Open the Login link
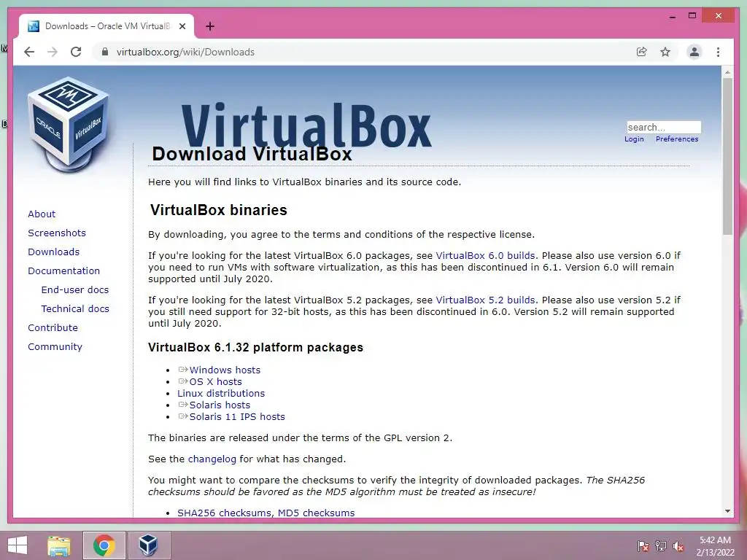747x560 pixels. [x=634, y=139]
